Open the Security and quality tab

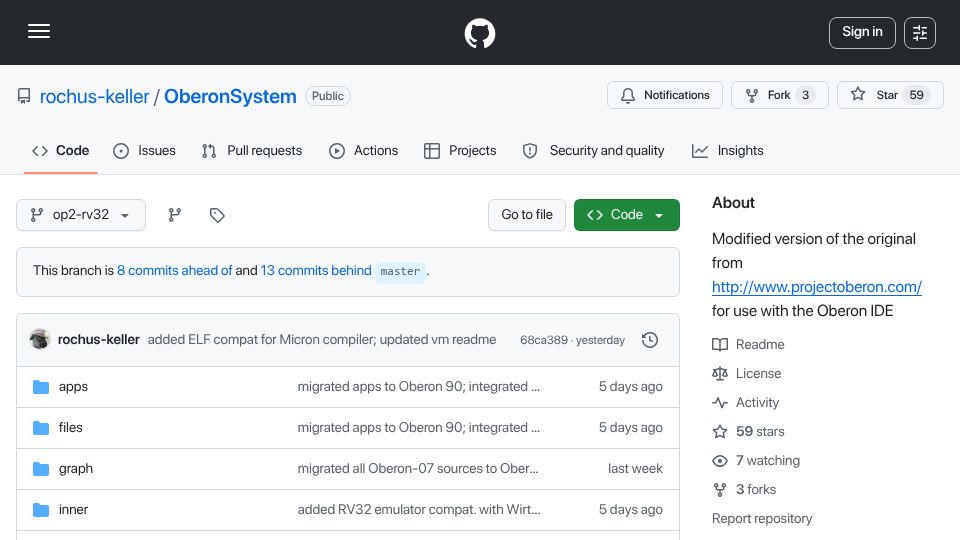click(x=593, y=151)
